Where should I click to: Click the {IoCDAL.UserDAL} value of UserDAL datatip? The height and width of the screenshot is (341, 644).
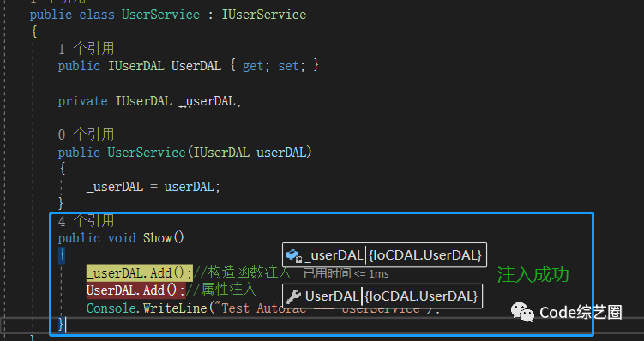pyautogui.click(x=421, y=296)
